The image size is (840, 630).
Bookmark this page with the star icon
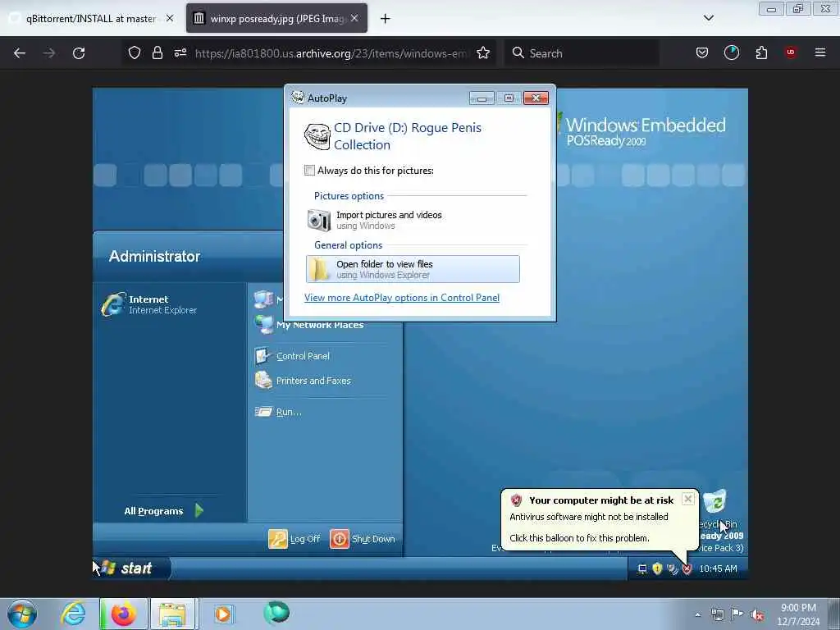tap(483, 52)
